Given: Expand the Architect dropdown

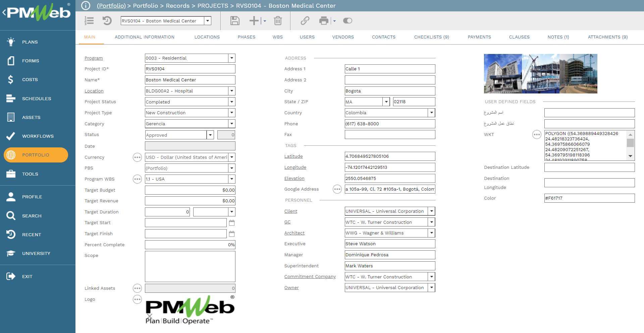Looking at the screenshot, I should (x=431, y=233).
